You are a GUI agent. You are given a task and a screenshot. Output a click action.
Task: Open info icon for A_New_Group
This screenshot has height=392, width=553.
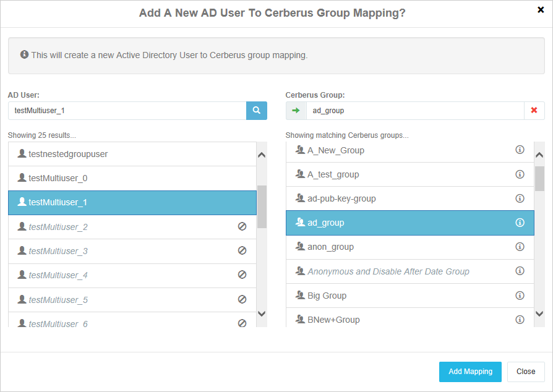[520, 150]
